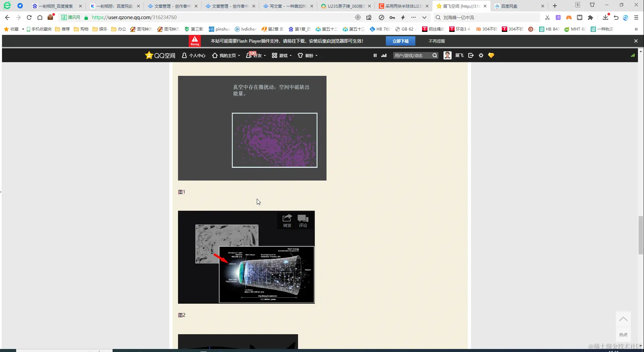Open the 图1 vacuum fluctuation image
The image size is (644, 352).
[x=252, y=128]
